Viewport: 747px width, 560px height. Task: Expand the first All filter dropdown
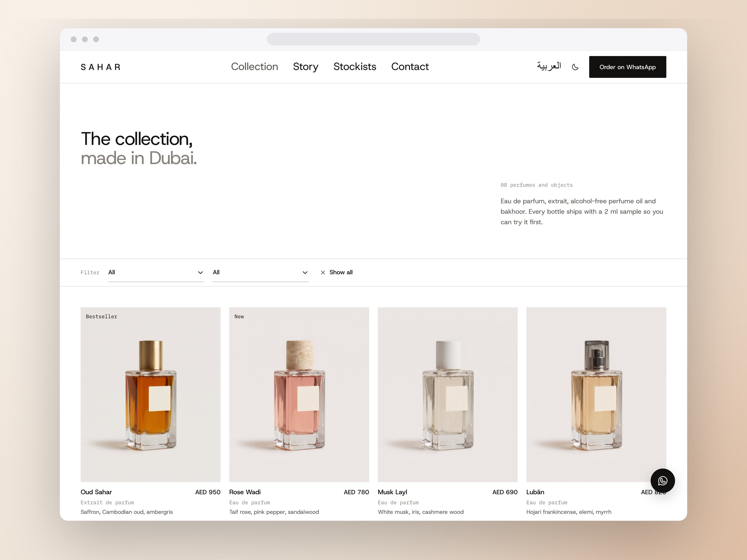(x=156, y=272)
